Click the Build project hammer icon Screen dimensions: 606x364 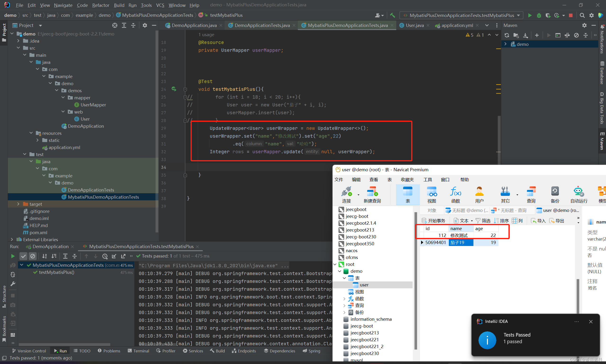click(392, 15)
